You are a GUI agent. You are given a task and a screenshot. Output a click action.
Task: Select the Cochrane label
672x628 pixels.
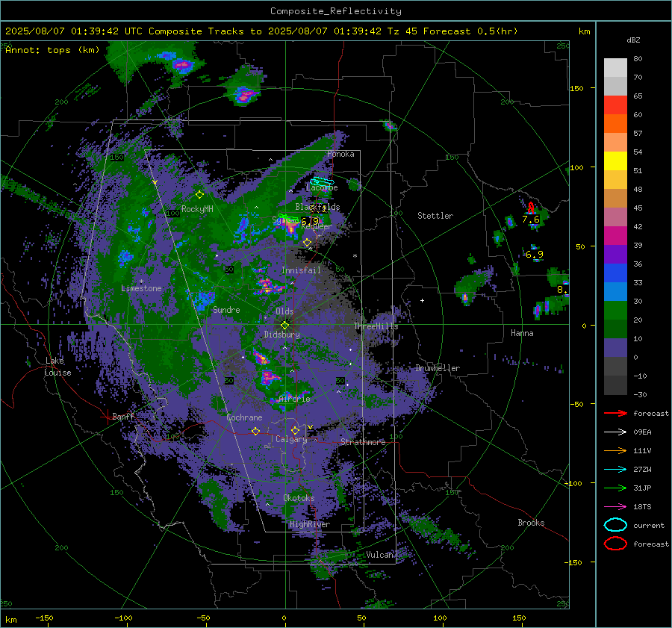point(244,417)
